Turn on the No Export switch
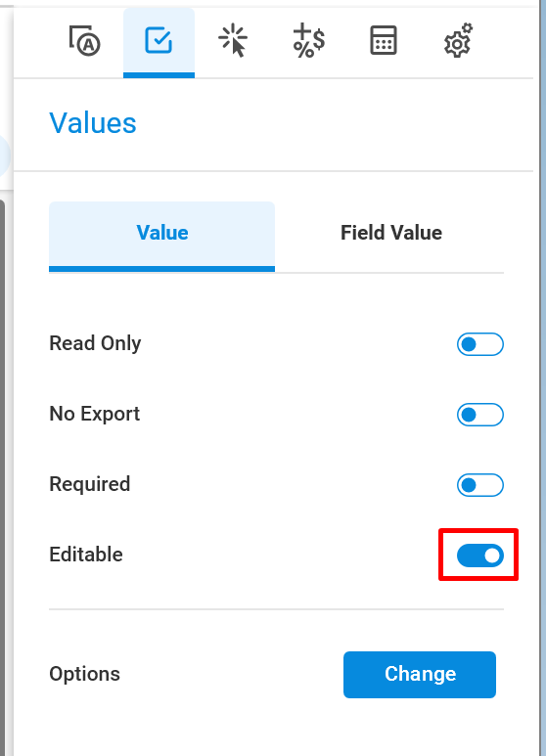Screen dimensions: 546x756 click(479, 415)
